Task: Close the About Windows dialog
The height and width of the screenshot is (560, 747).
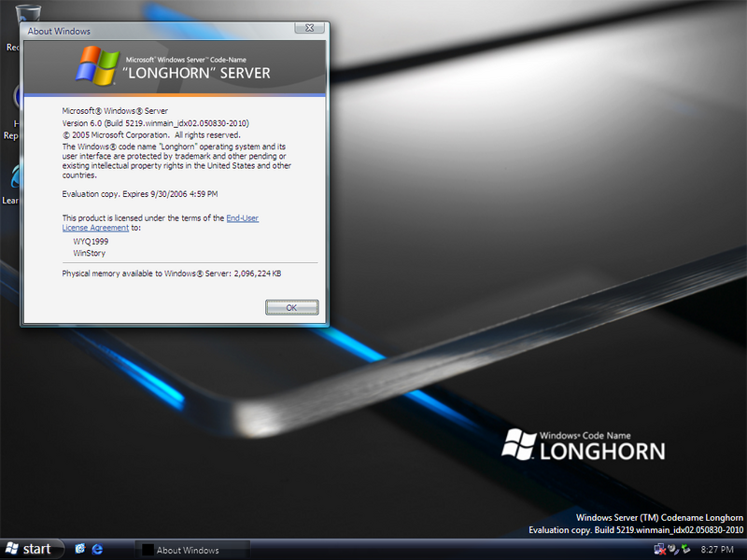Action: pos(309,28)
